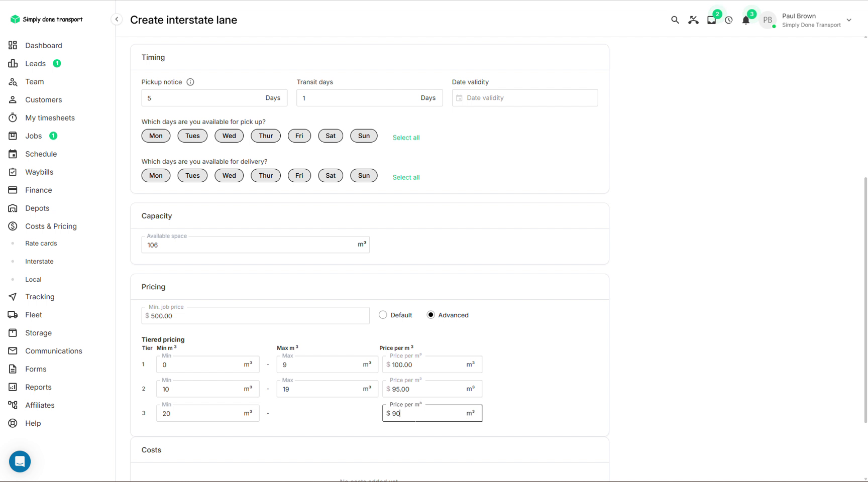Image resolution: width=868 pixels, height=482 pixels.
Task: Click Select all for delivery days
Action: pyautogui.click(x=406, y=177)
